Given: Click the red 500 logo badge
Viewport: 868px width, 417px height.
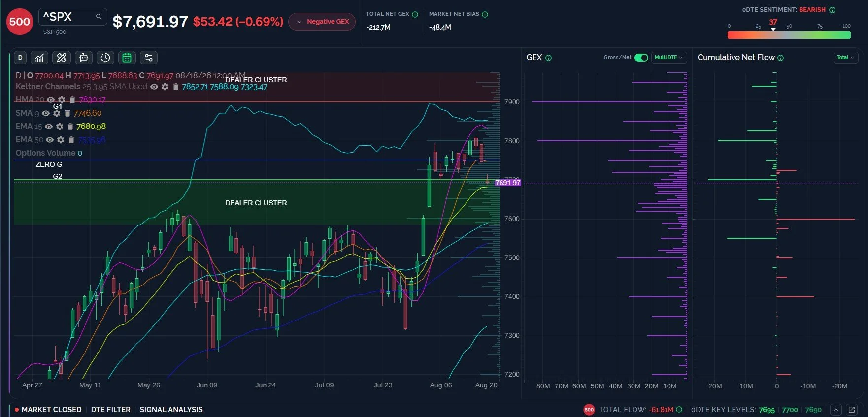Looking at the screenshot, I should point(19,22).
